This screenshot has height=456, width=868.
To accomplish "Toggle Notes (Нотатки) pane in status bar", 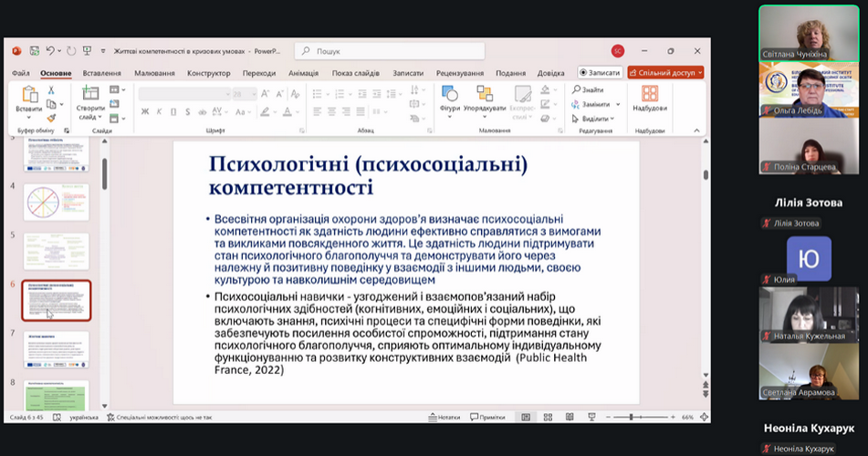I will click(444, 417).
